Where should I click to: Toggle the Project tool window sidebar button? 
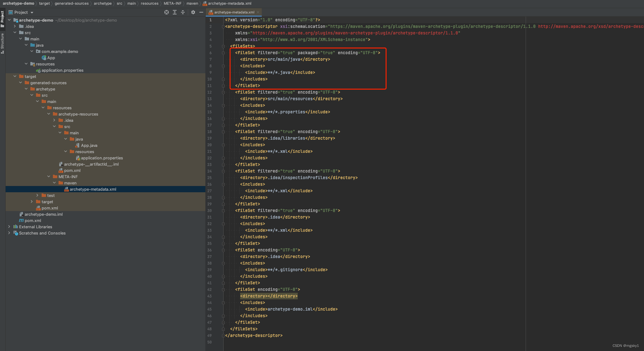(x=3, y=18)
